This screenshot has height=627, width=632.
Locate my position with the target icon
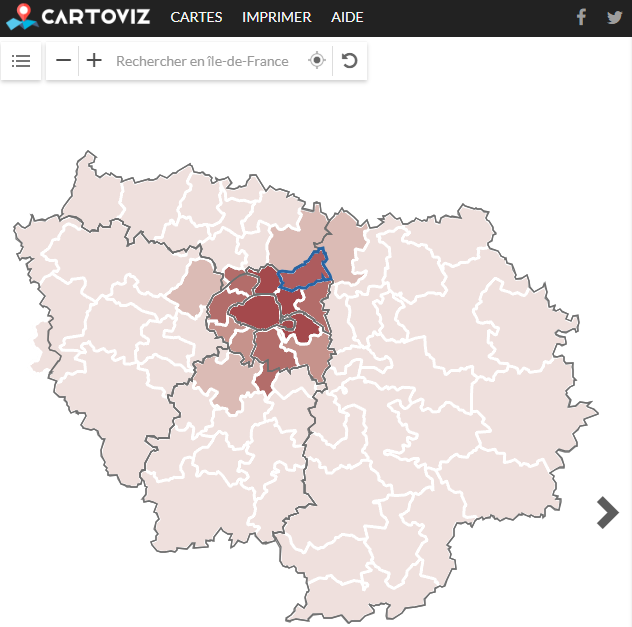tap(317, 60)
